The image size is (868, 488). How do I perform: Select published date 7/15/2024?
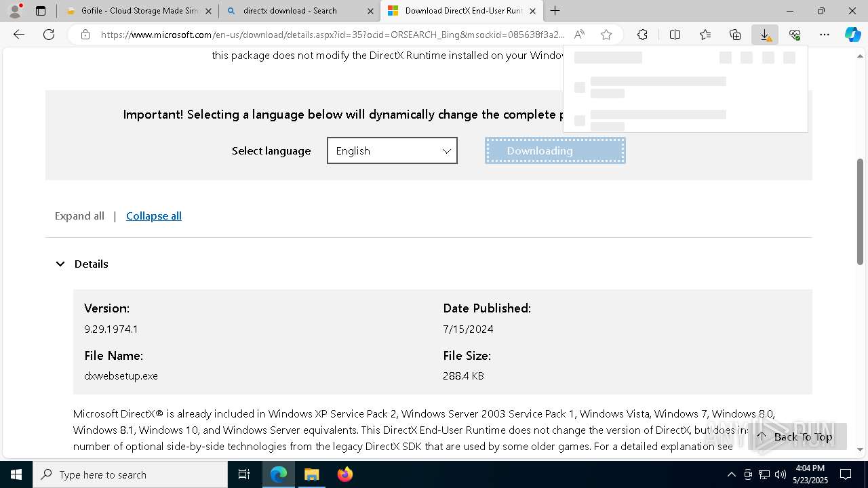click(468, 329)
